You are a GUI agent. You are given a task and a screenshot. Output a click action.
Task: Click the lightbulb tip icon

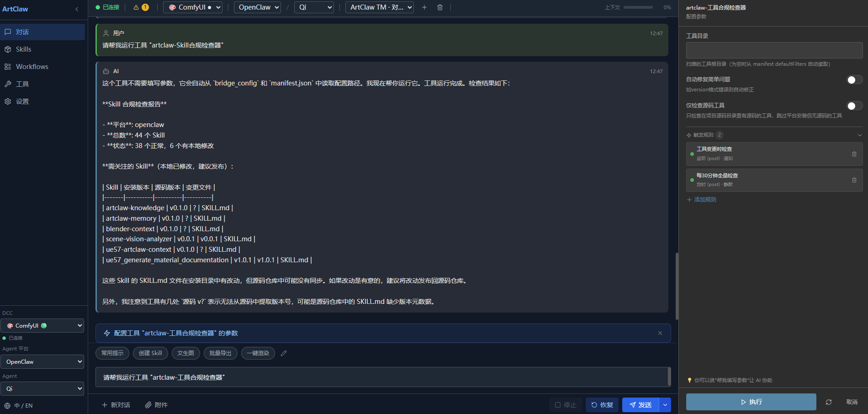(x=689, y=380)
